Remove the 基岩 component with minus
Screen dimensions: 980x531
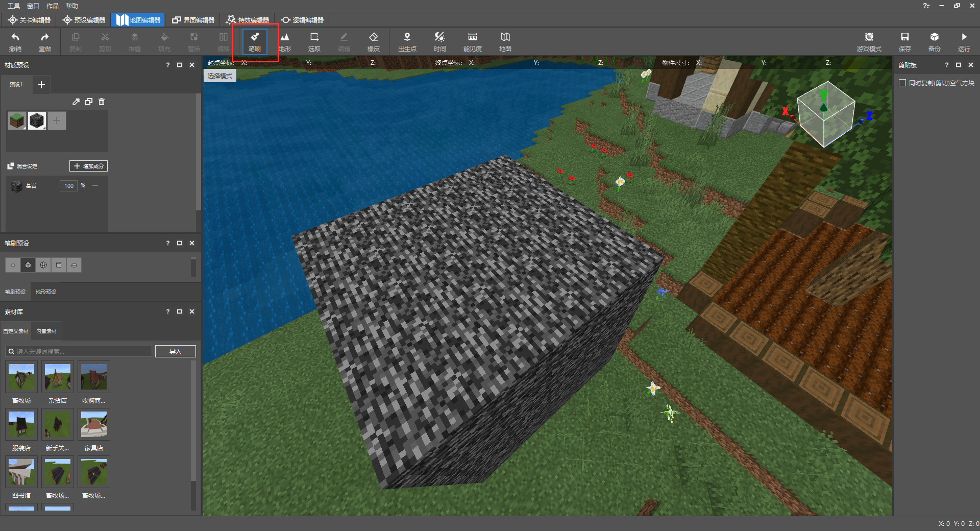click(x=95, y=185)
